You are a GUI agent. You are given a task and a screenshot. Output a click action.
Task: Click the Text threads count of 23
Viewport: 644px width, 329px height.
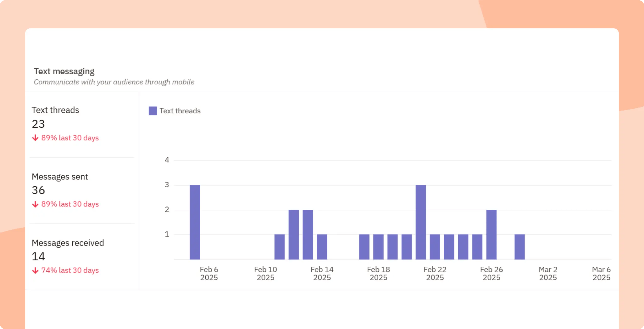click(38, 124)
